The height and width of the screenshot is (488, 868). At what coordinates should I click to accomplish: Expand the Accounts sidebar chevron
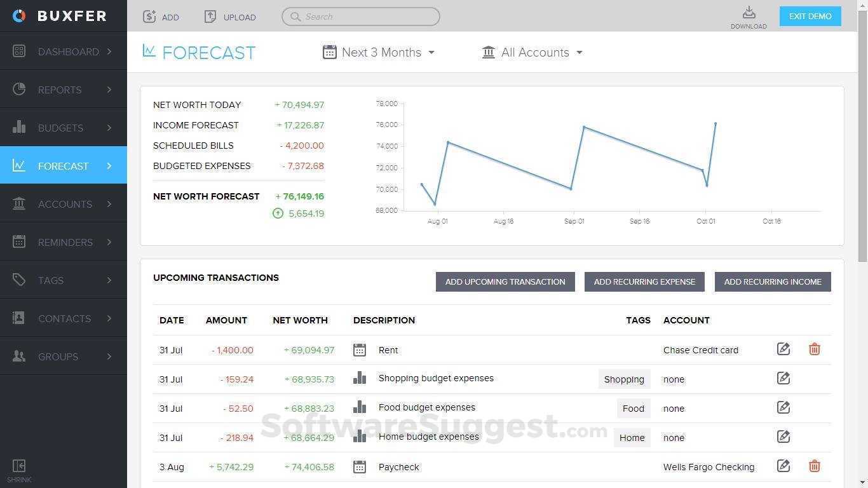(x=109, y=204)
